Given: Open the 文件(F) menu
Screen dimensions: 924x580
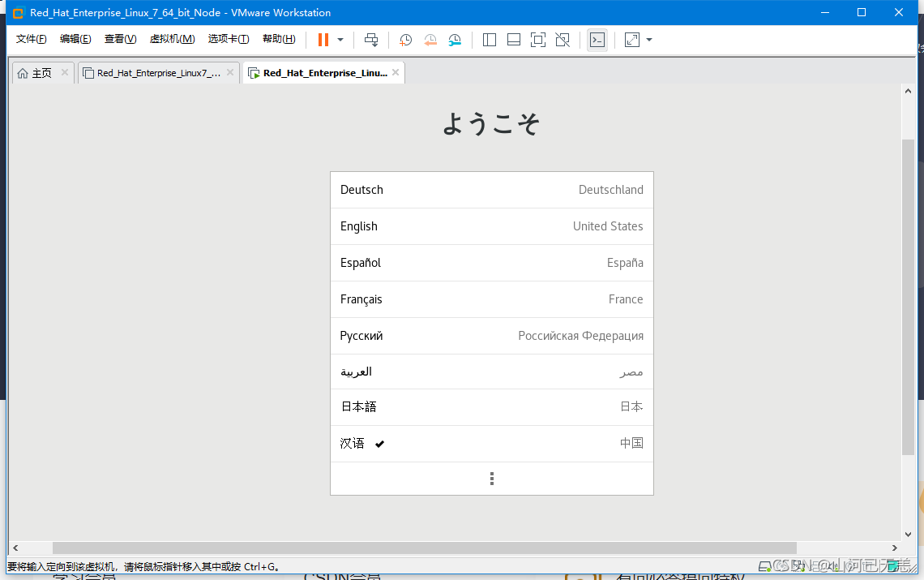Looking at the screenshot, I should click(x=32, y=39).
